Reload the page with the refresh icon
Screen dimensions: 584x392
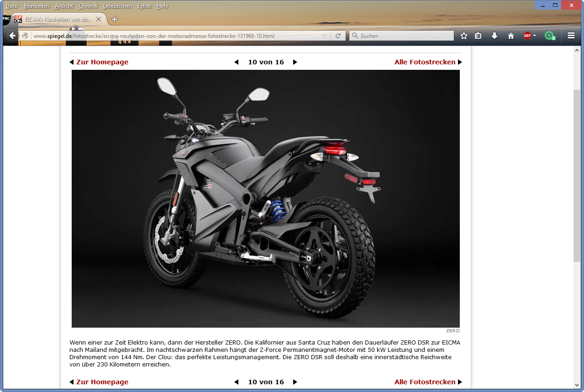click(338, 36)
